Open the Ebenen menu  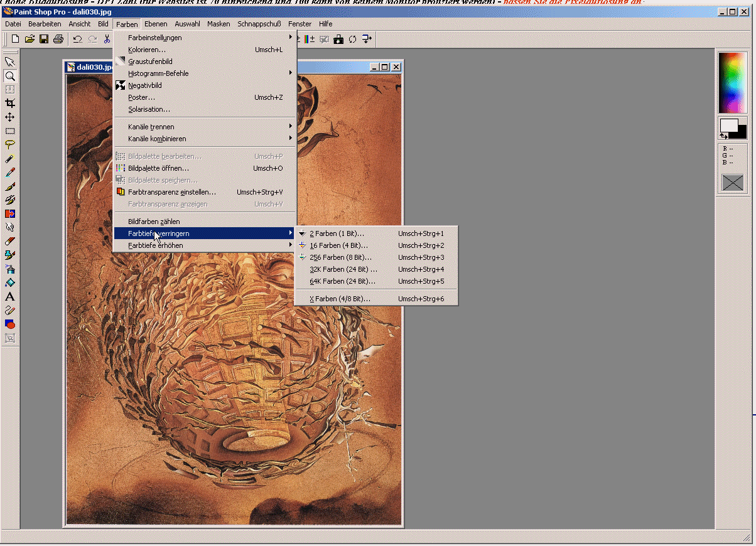pos(156,24)
